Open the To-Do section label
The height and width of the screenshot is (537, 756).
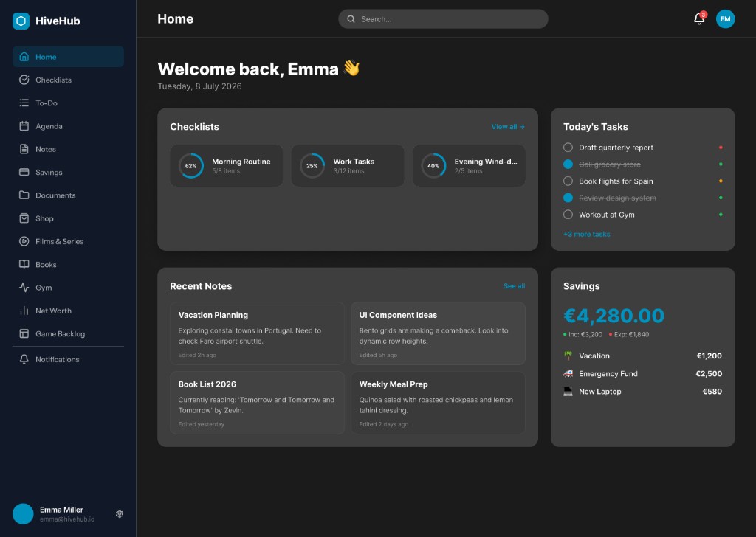(x=47, y=103)
